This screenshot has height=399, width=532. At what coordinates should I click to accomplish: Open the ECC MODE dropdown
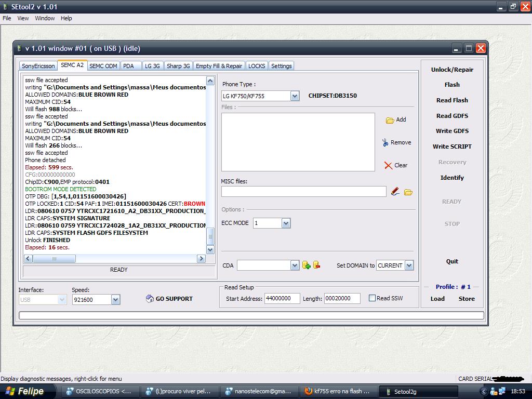pos(286,223)
